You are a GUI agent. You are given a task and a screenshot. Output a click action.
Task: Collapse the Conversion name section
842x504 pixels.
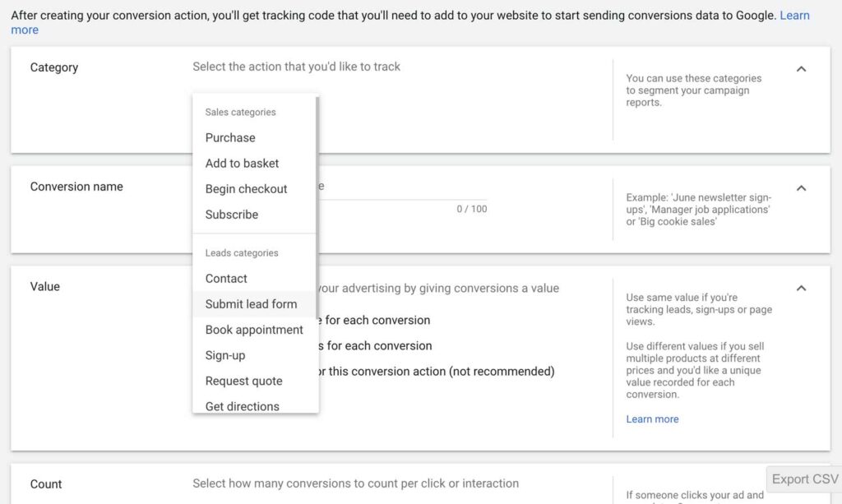click(x=802, y=188)
